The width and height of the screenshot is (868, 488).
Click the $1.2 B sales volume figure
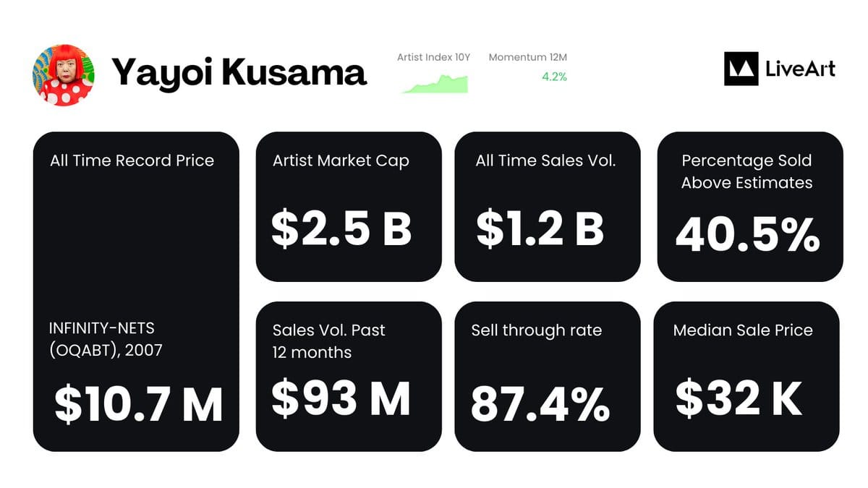540,227
